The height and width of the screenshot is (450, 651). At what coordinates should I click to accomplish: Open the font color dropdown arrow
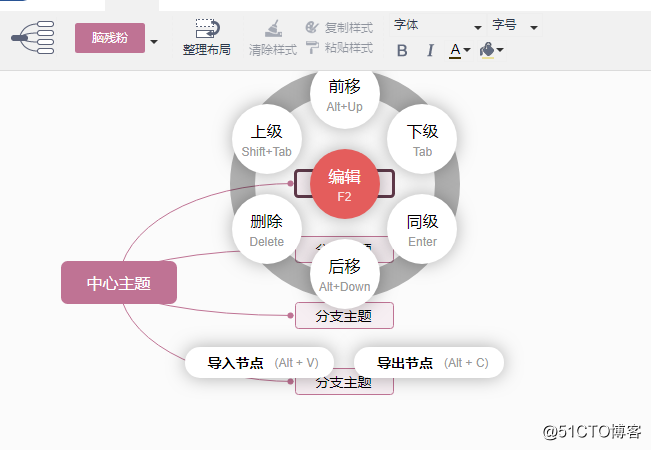(467, 50)
